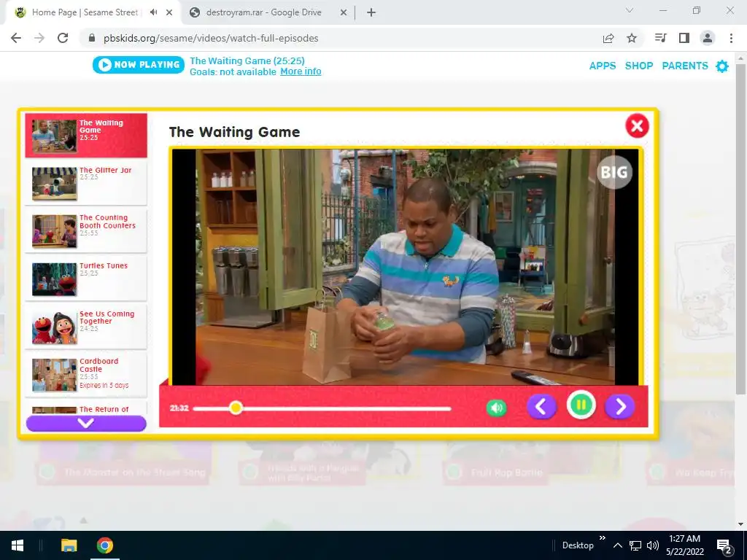View site information via the lock icon
The image size is (747, 560).
click(x=92, y=38)
